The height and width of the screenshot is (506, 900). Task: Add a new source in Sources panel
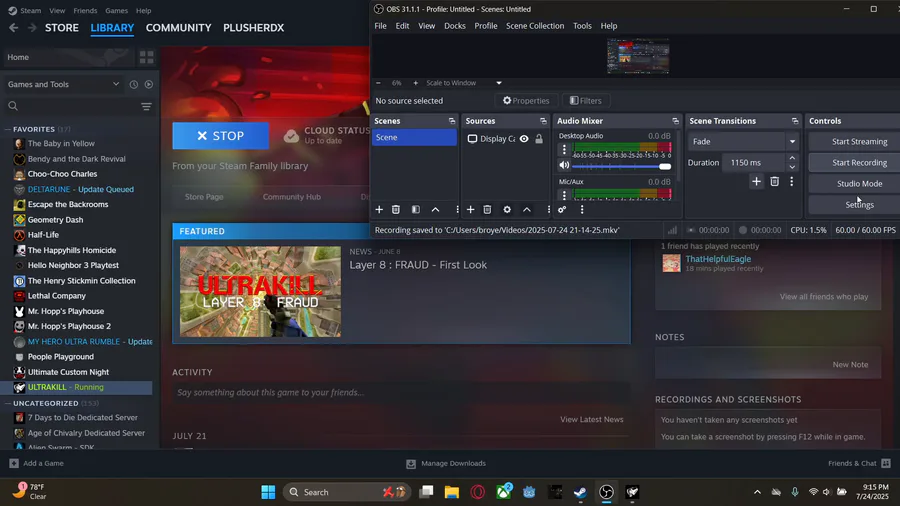pyautogui.click(x=470, y=209)
